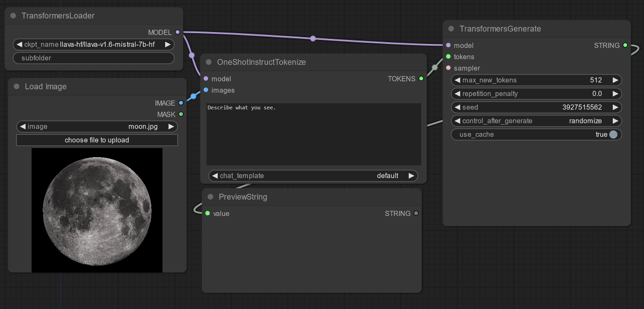Click the repetition_penalty value slider
This screenshot has width=644, height=309.
[x=536, y=94]
